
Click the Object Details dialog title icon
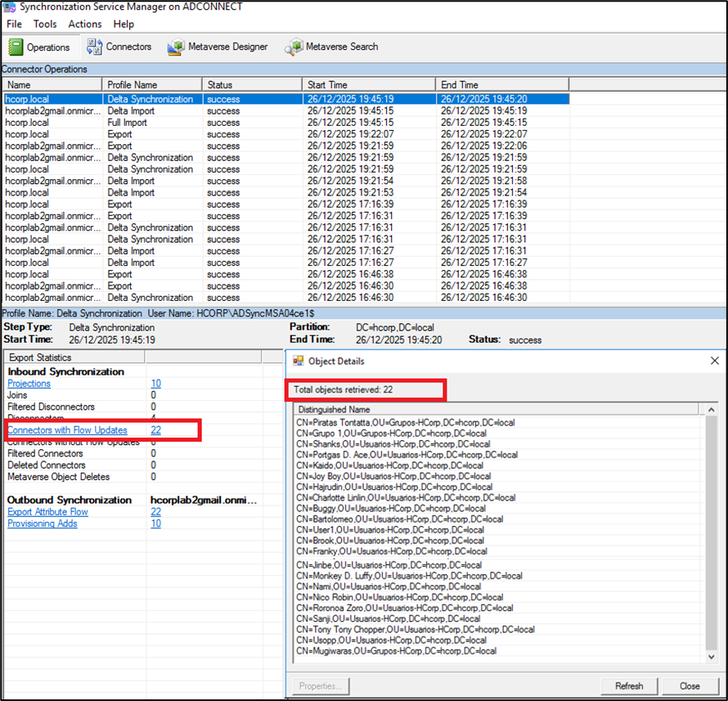click(x=299, y=361)
